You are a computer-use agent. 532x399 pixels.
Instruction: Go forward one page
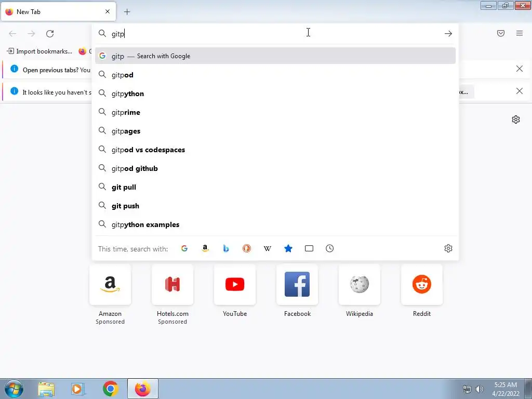[31, 33]
